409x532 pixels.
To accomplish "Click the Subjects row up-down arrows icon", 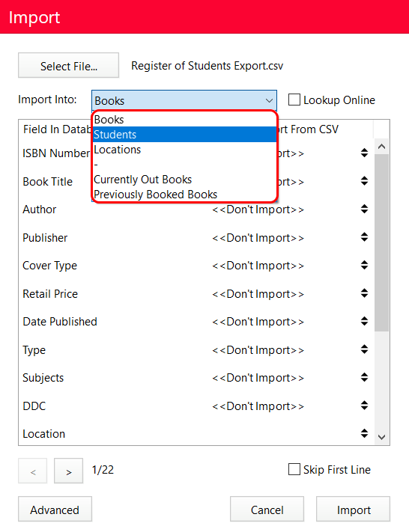I will point(364,377).
